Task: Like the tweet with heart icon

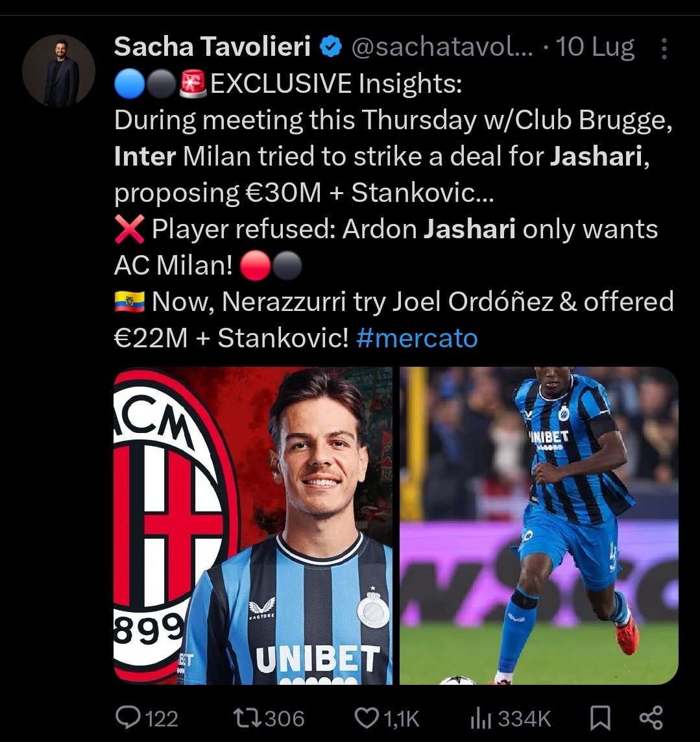Action: (x=367, y=718)
